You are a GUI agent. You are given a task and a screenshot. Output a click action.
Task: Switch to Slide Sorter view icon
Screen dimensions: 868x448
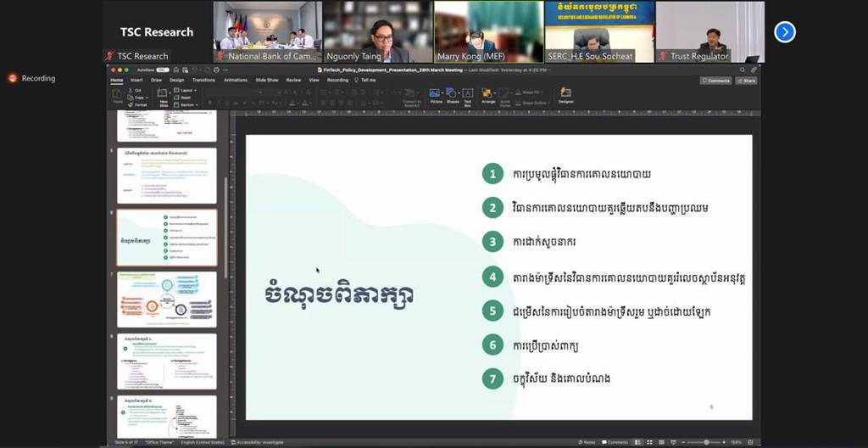coord(649,442)
